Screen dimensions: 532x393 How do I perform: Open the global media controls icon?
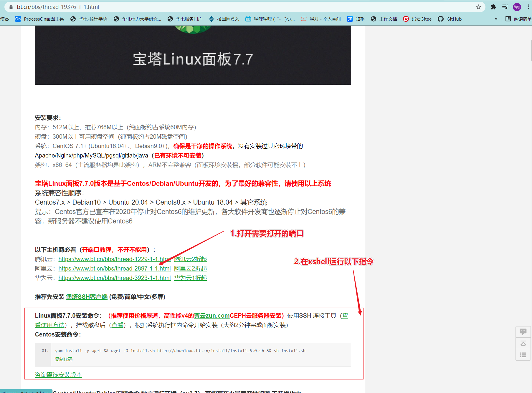[x=505, y=7]
